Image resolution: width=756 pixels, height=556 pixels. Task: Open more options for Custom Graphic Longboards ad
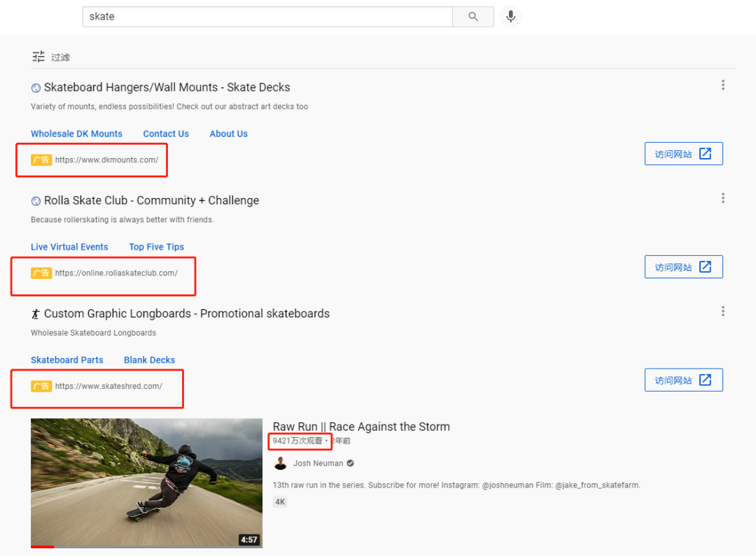click(722, 311)
